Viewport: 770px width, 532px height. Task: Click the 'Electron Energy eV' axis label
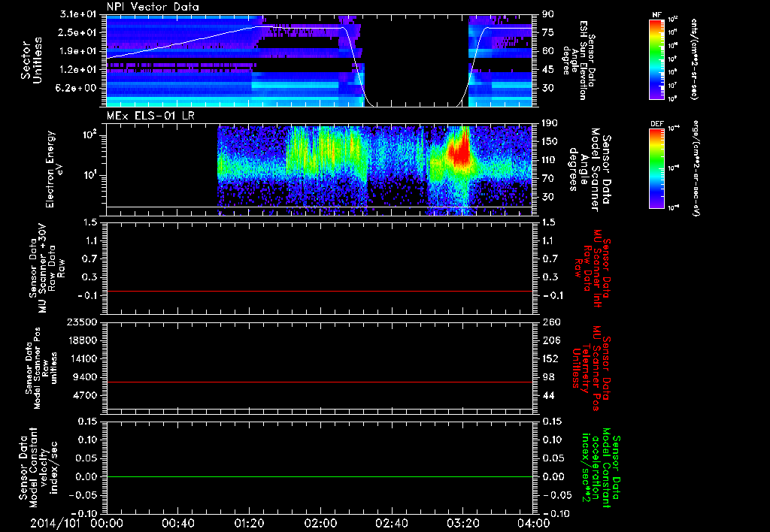55,169
